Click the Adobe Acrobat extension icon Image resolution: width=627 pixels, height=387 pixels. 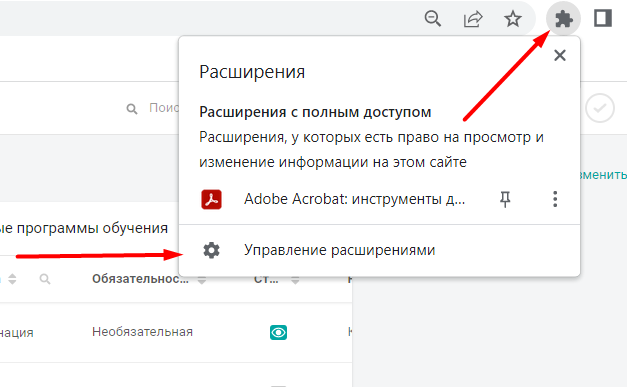[212, 199]
